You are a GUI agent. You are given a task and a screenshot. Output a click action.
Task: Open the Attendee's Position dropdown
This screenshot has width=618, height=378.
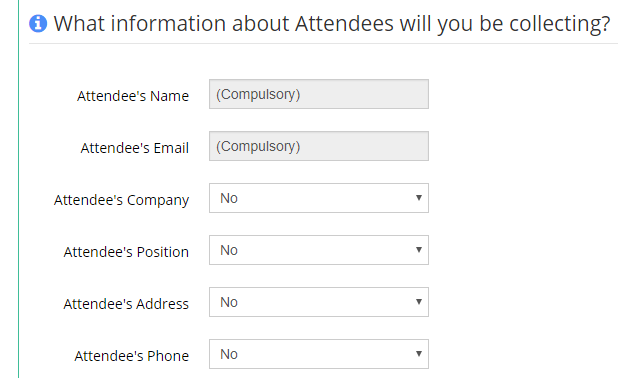[319, 250]
